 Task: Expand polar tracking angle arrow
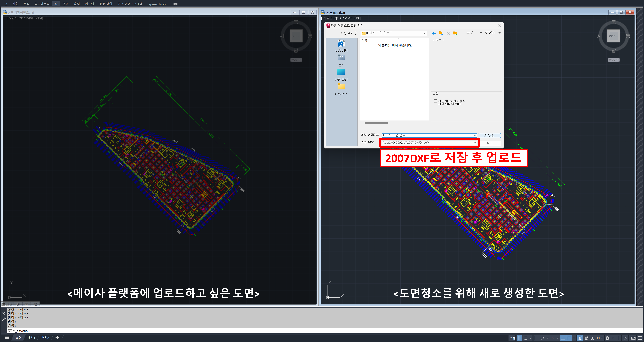(548, 338)
